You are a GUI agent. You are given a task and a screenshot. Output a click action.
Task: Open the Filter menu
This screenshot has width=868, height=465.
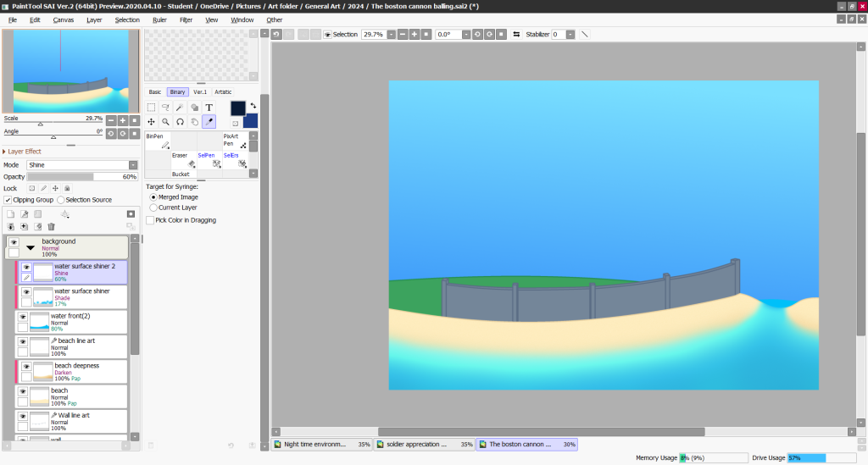coord(186,19)
